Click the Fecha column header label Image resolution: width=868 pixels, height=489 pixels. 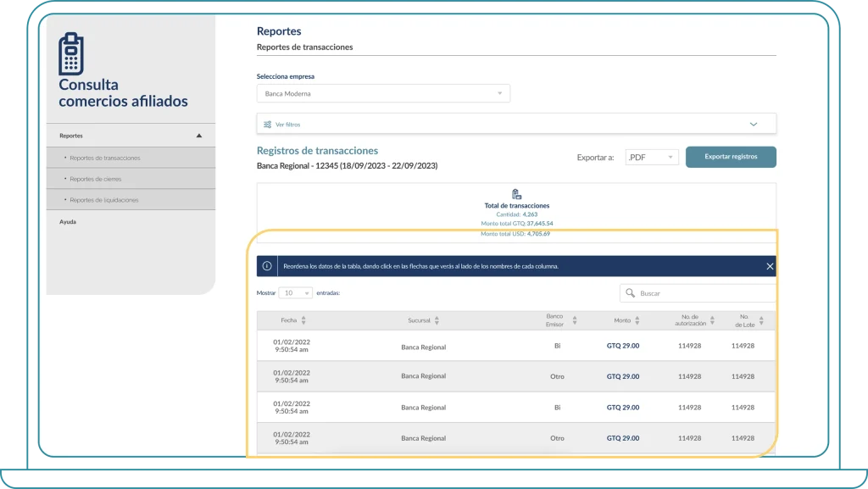(x=288, y=320)
